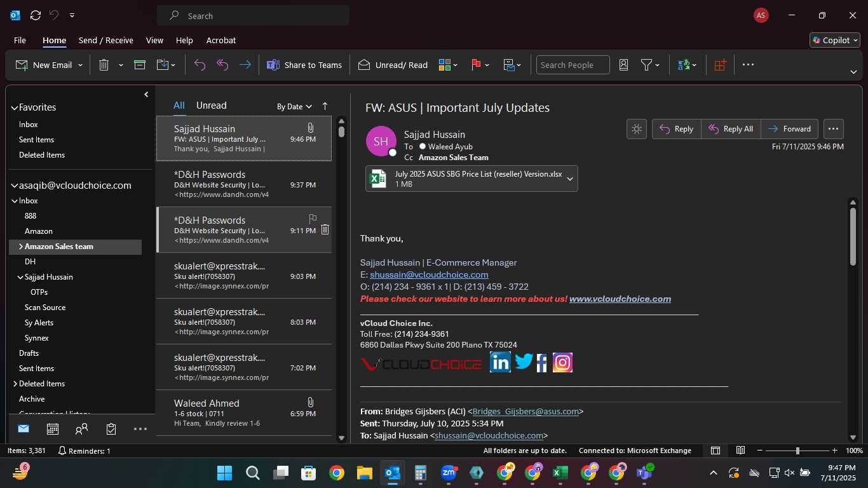Viewport: 868px width, 488px height.
Task: Collapse the Sajjad Hussain folder
Action: [x=20, y=277]
